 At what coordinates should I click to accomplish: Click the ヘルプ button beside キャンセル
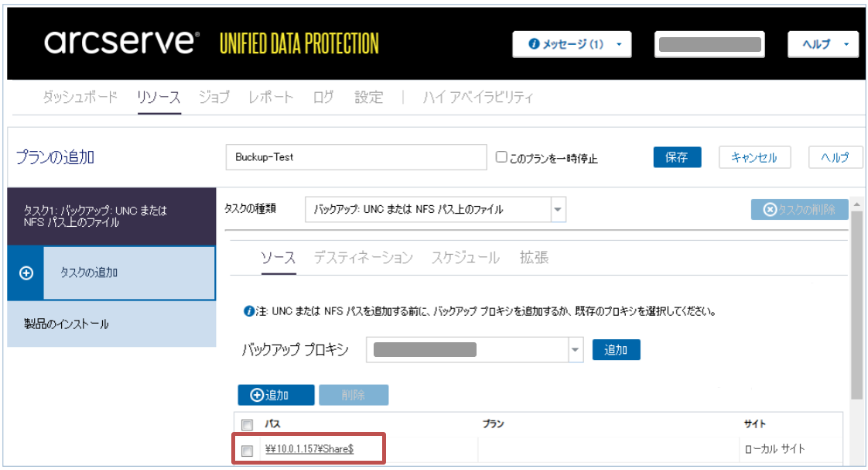click(836, 157)
